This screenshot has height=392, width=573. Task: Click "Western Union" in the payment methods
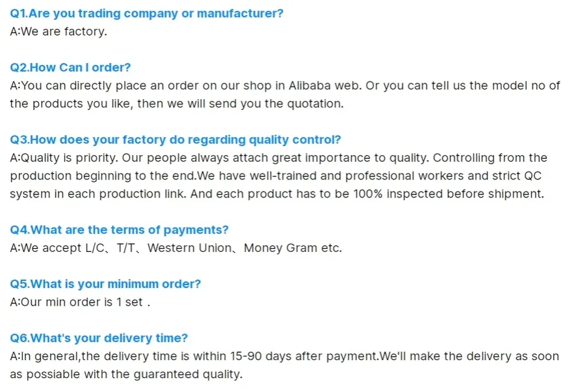[x=189, y=248]
